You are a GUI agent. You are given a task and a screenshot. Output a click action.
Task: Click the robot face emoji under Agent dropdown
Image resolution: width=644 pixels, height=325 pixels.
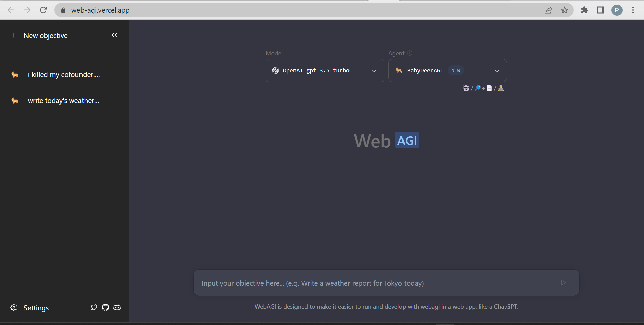click(466, 88)
